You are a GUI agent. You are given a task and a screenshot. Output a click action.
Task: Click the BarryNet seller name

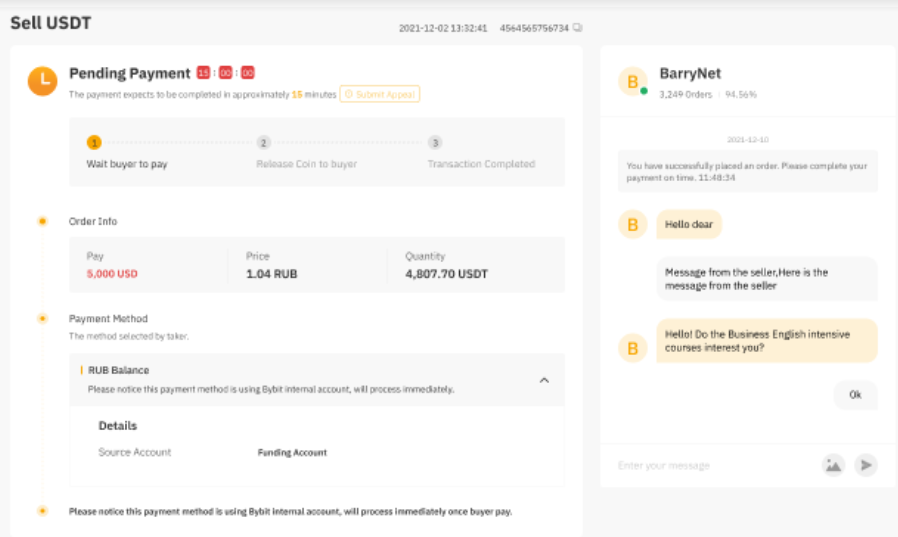tap(690, 73)
